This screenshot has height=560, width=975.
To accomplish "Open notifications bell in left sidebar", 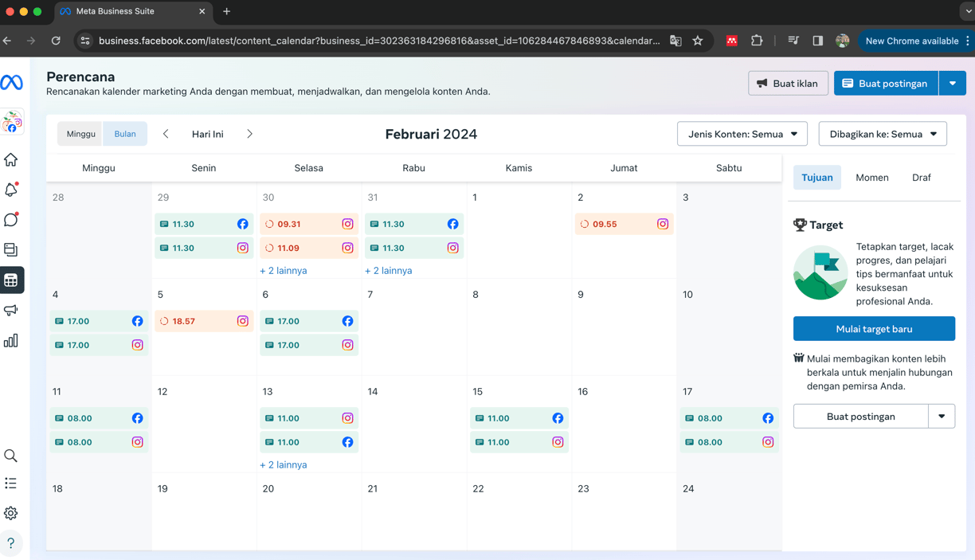I will click(x=11, y=190).
